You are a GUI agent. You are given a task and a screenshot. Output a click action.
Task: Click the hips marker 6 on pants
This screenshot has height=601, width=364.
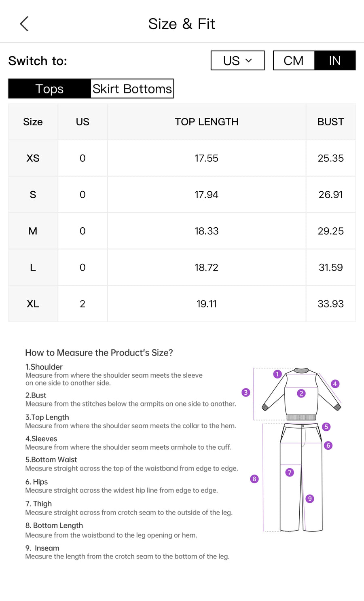click(x=328, y=445)
